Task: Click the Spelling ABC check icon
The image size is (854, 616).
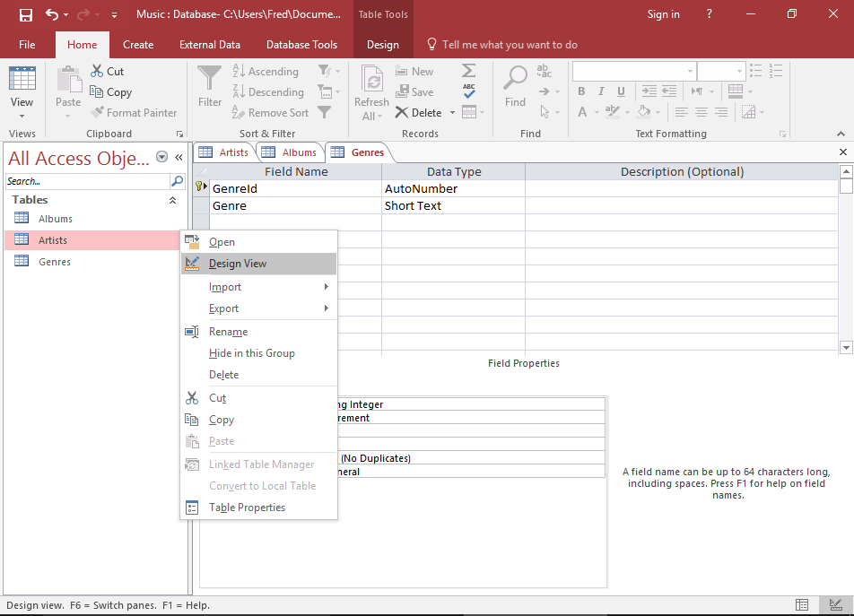Action: click(468, 91)
